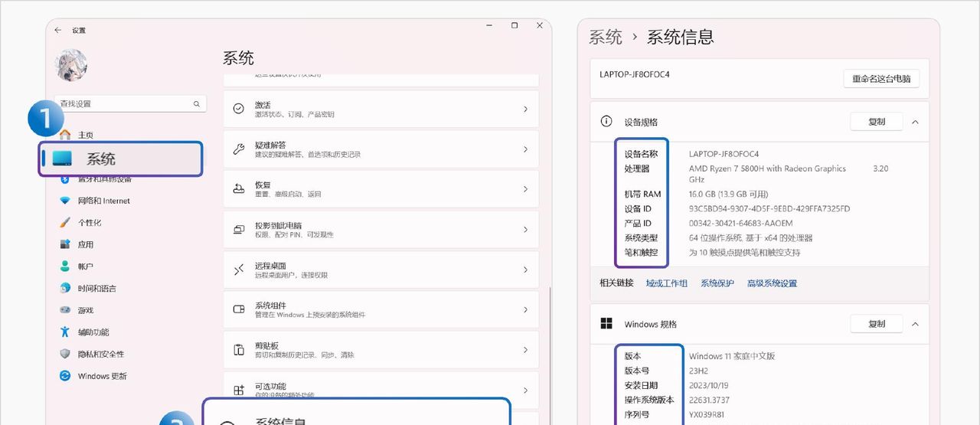Open the 系统保护 link
Screen dimensions: 980x425
(717, 283)
